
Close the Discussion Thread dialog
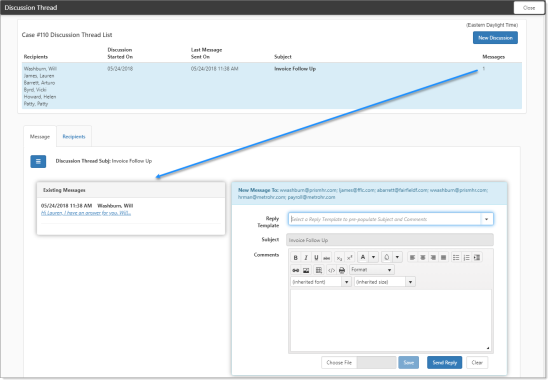(x=529, y=8)
